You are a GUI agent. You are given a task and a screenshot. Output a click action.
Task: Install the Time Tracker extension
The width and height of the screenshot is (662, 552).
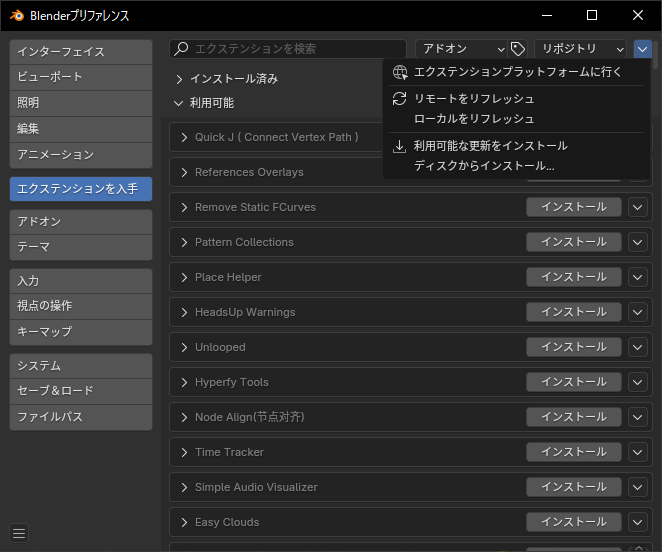[x=574, y=452]
